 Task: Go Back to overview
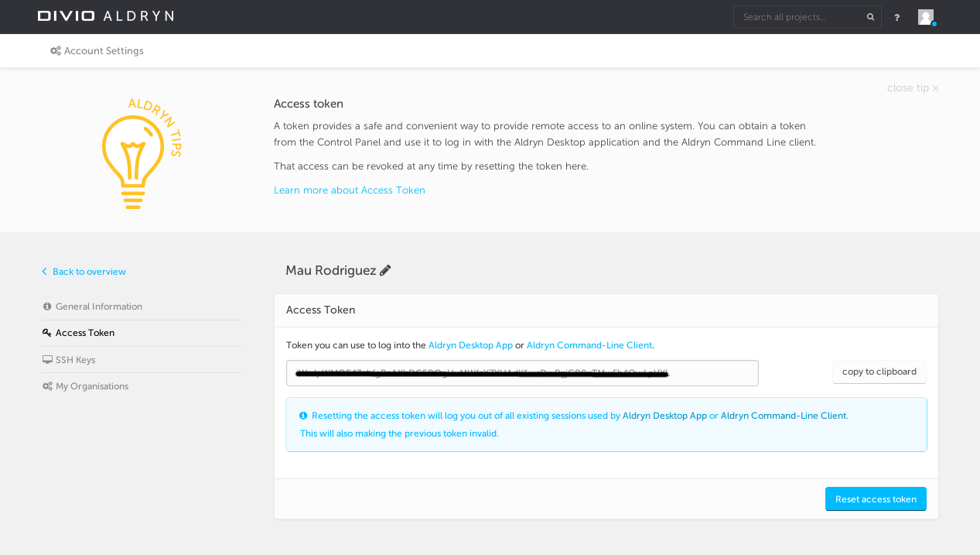pos(84,272)
